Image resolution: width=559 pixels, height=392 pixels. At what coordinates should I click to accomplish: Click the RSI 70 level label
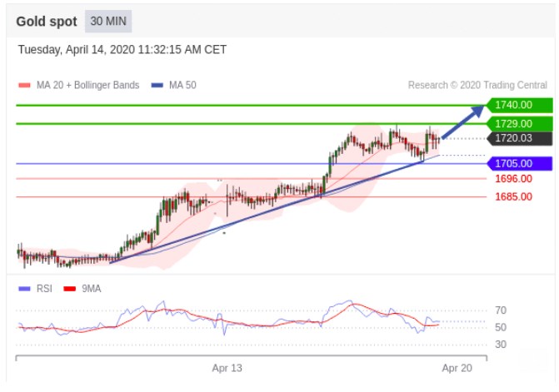click(501, 310)
